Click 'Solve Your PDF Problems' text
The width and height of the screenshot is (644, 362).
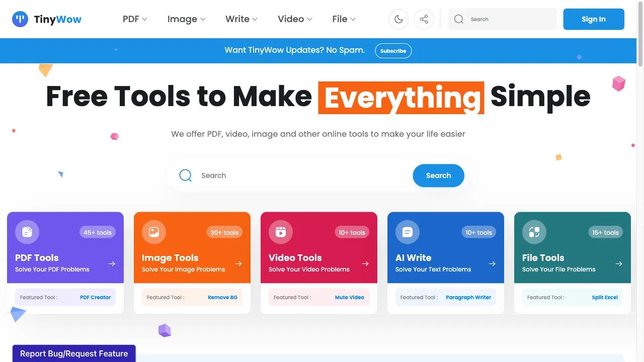(x=52, y=269)
